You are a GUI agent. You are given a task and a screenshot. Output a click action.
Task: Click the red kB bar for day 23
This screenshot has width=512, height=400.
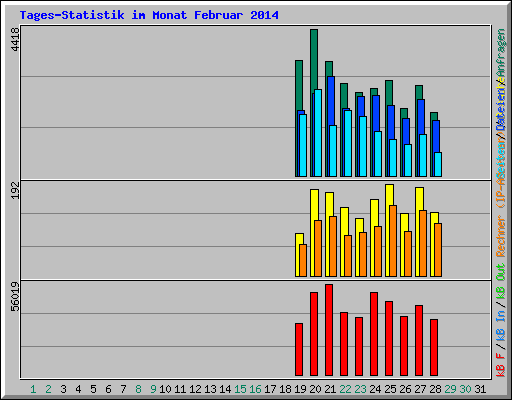(359, 347)
